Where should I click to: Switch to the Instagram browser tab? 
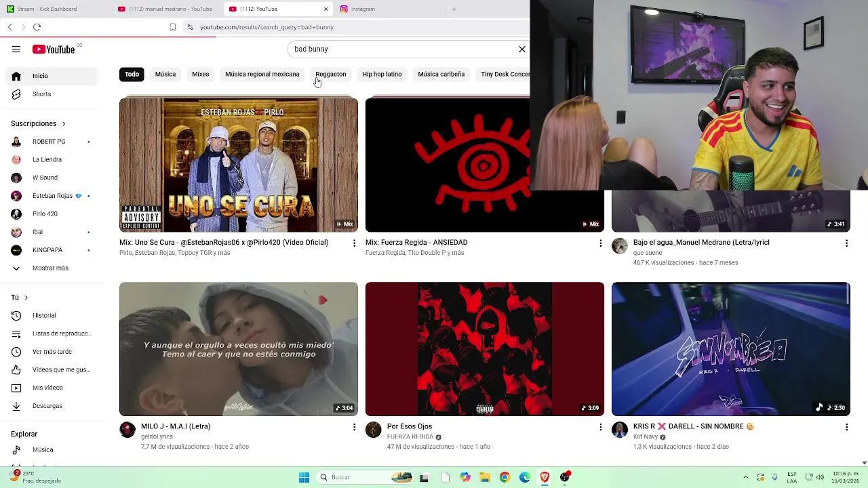click(390, 9)
